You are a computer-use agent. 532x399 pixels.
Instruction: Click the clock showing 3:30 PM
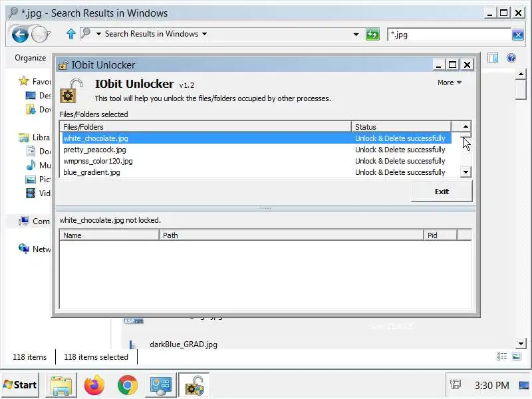[491, 386]
